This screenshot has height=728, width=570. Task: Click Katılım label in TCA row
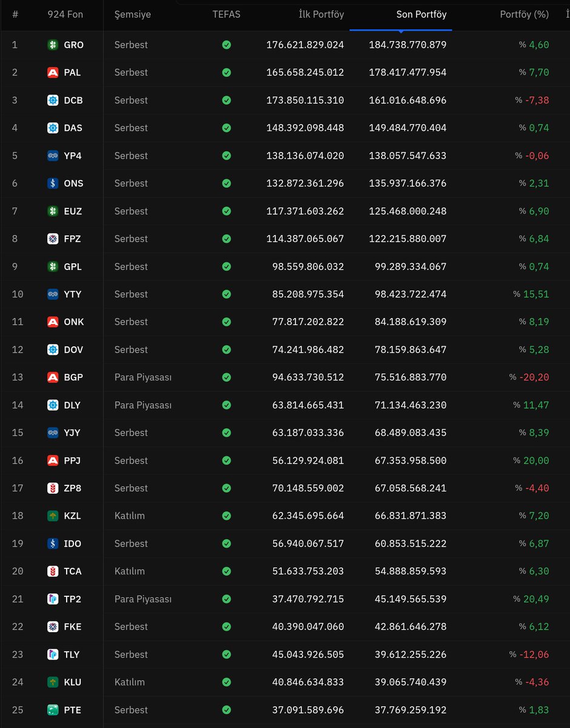[x=130, y=571]
